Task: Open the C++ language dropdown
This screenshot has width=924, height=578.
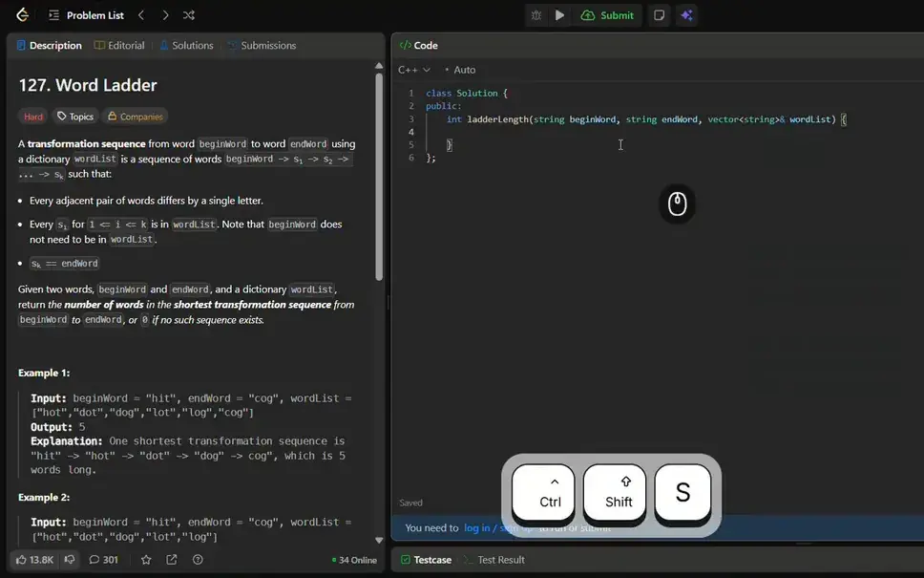Action: click(414, 70)
